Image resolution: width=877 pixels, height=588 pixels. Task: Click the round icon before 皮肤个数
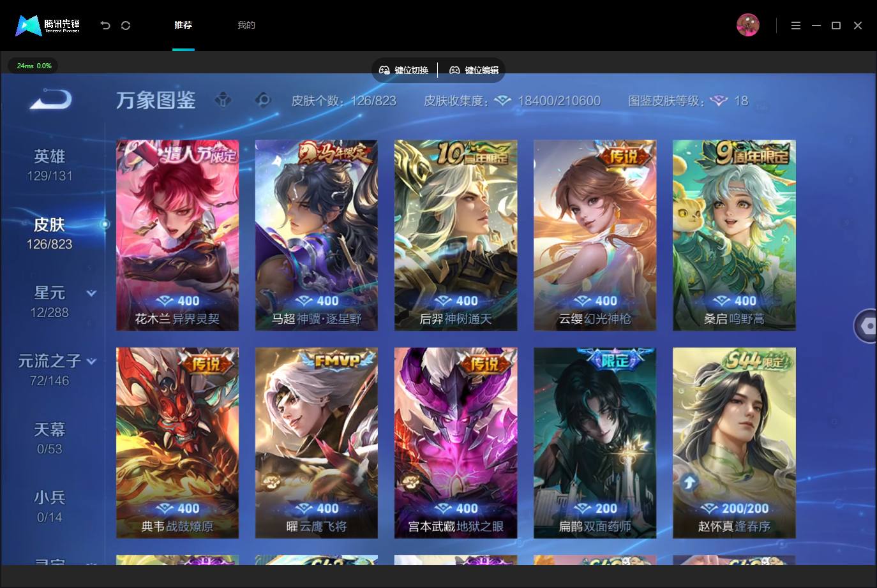click(263, 100)
